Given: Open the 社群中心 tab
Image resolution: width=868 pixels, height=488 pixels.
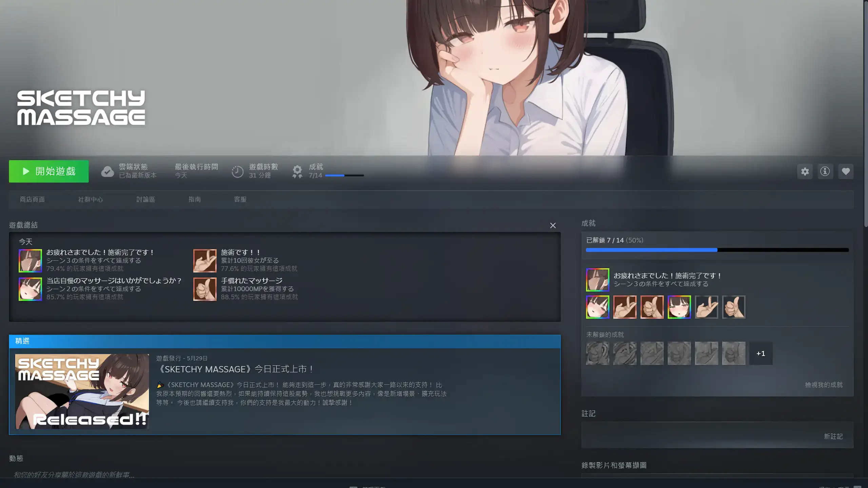Looking at the screenshot, I should [x=91, y=199].
